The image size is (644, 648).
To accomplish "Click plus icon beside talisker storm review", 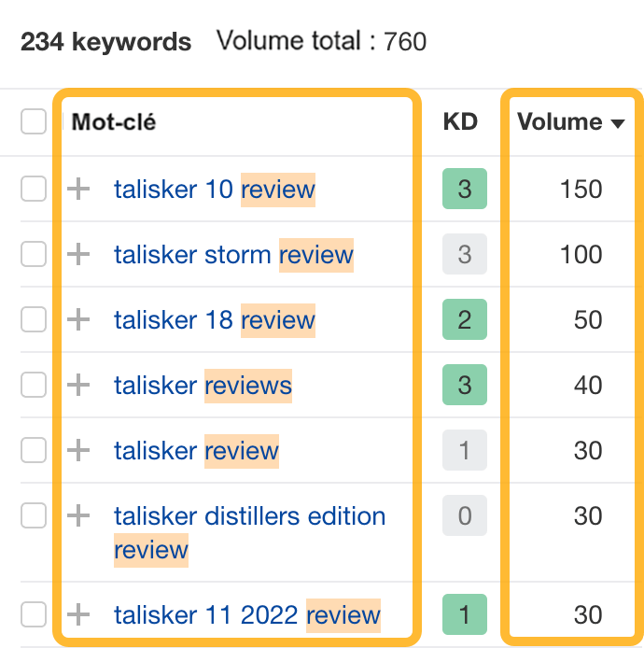I will click(80, 255).
